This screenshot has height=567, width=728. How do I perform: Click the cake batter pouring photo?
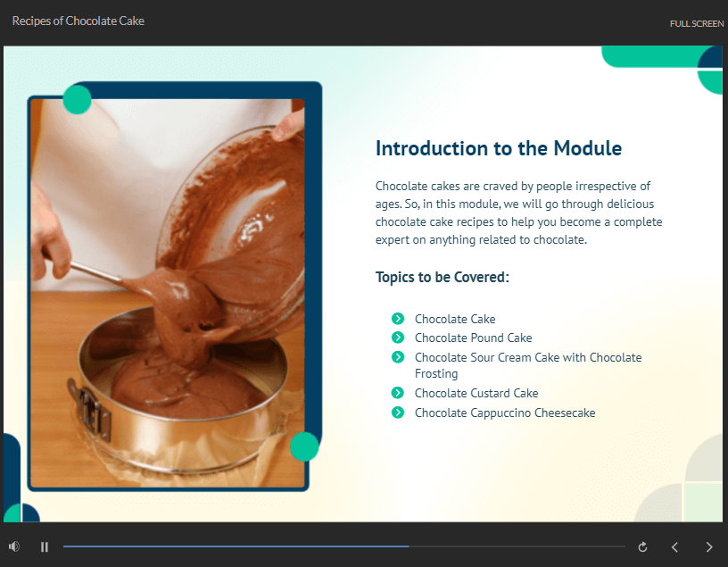[168, 293]
